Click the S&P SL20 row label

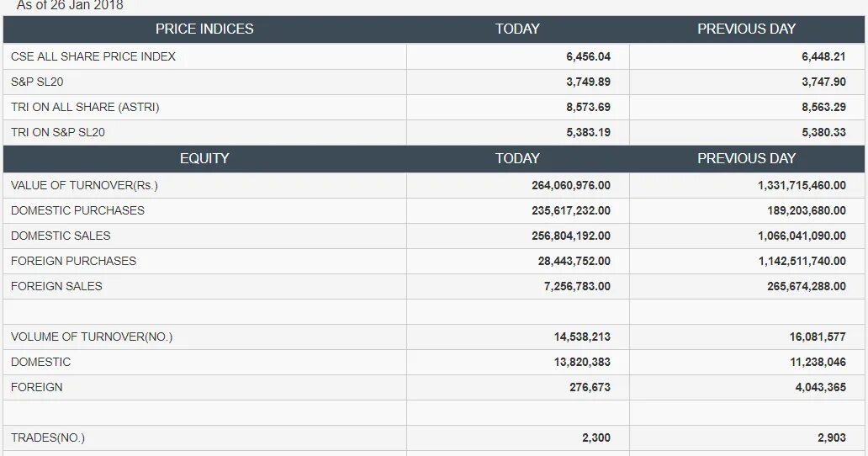pyautogui.click(x=37, y=82)
